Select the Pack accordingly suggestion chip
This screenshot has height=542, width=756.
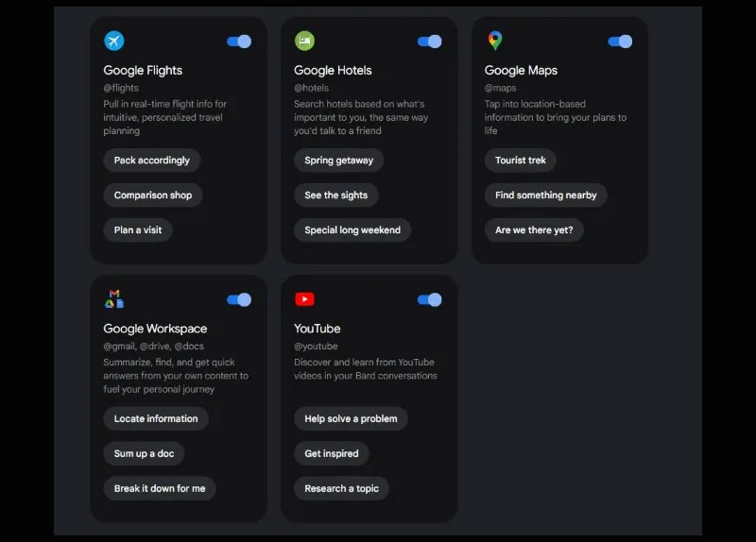[152, 161]
